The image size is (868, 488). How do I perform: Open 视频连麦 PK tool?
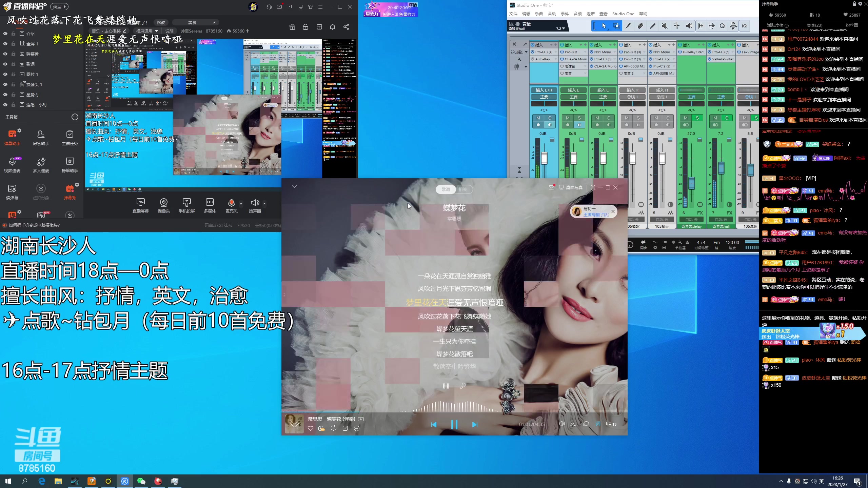12,164
